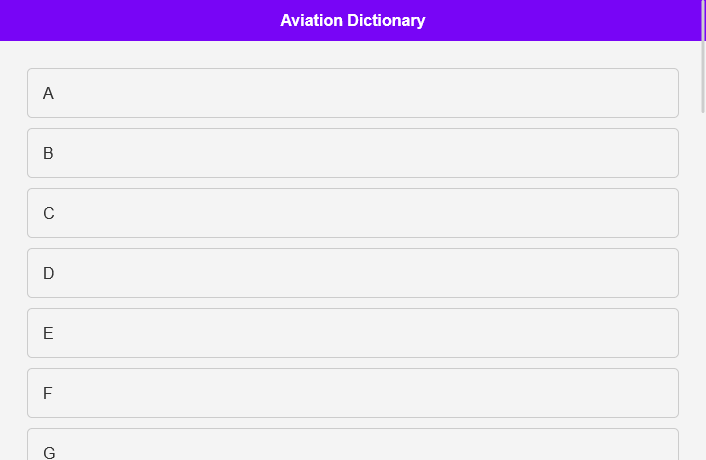Open the F section
The width and height of the screenshot is (706, 460).
[352, 393]
